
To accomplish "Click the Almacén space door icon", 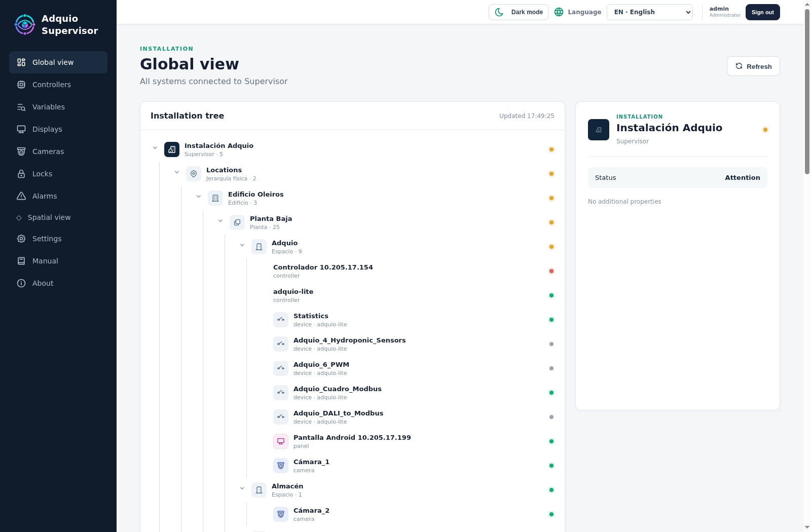I will pyautogui.click(x=259, y=490).
